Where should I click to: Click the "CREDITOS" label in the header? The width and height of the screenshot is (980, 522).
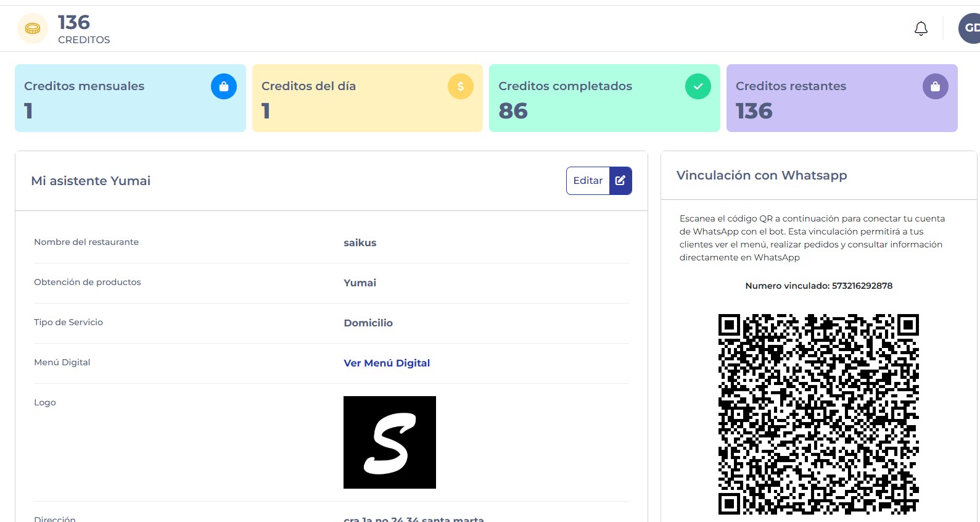(84, 40)
